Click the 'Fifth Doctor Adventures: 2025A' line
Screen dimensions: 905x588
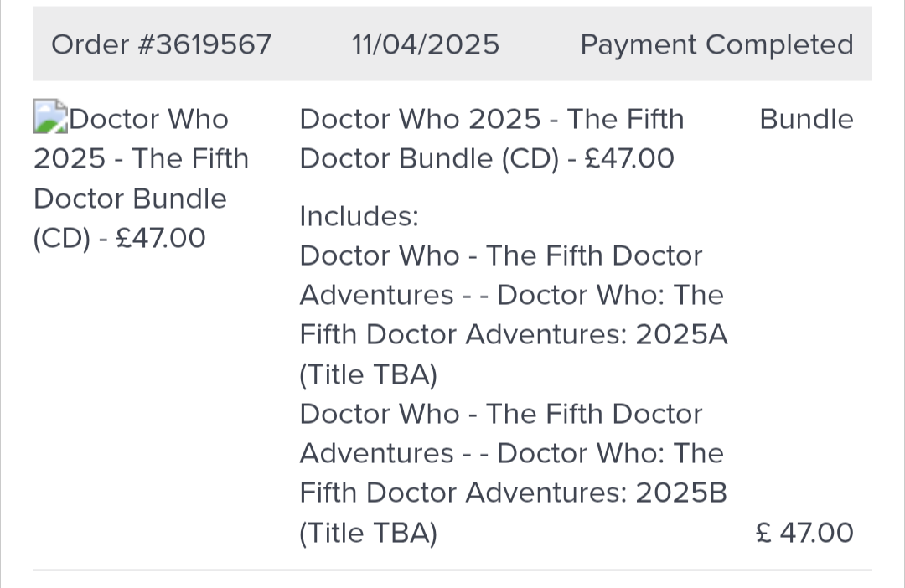(x=513, y=335)
